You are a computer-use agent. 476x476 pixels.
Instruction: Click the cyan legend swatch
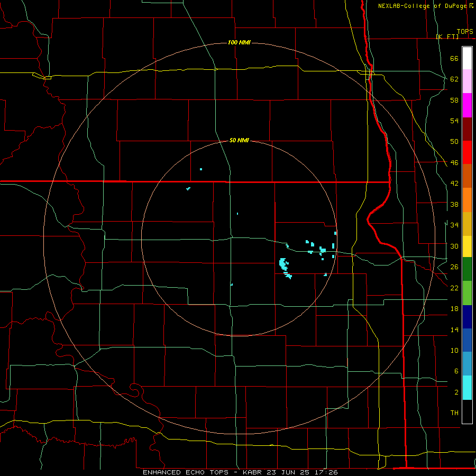(x=467, y=388)
